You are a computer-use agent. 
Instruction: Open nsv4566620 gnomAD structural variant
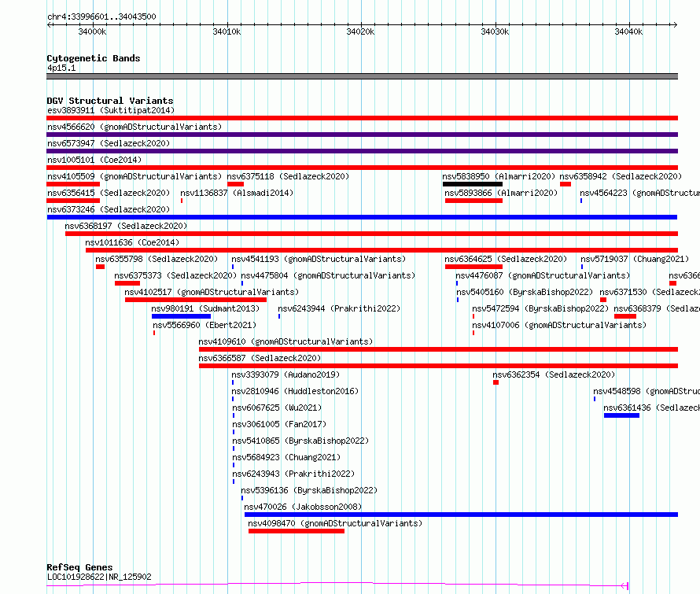tap(134, 127)
